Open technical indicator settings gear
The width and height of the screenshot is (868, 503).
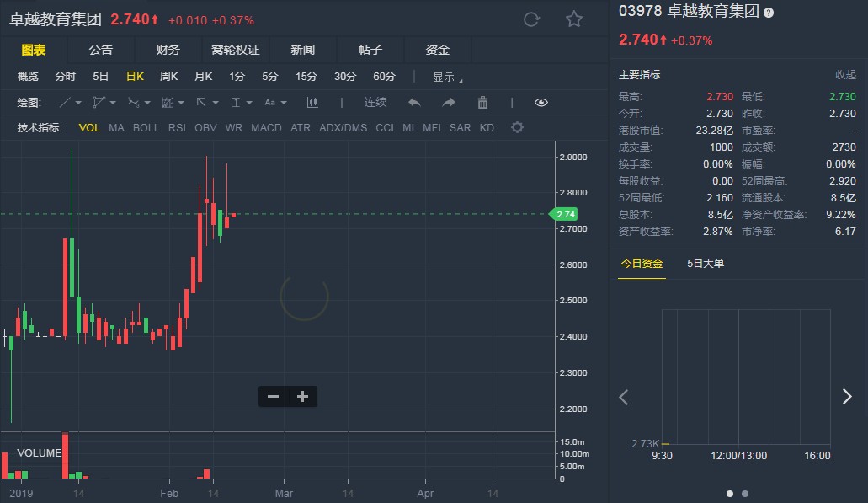(x=517, y=128)
